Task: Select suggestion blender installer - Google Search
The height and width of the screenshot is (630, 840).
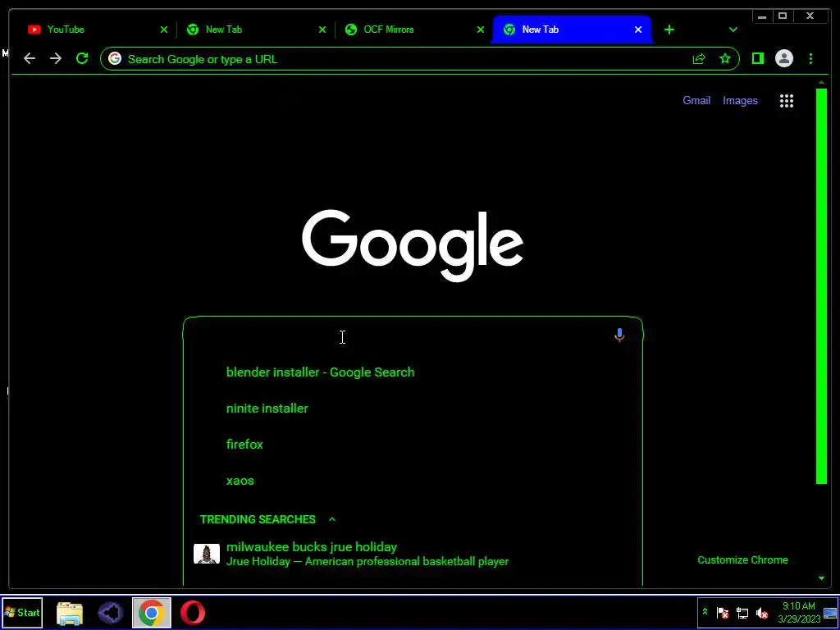Action: tap(413, 372)
